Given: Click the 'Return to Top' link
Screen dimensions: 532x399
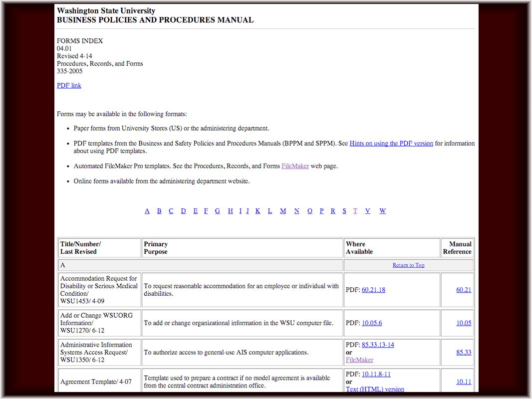Looking at the screenshot, I should (409, 265).
